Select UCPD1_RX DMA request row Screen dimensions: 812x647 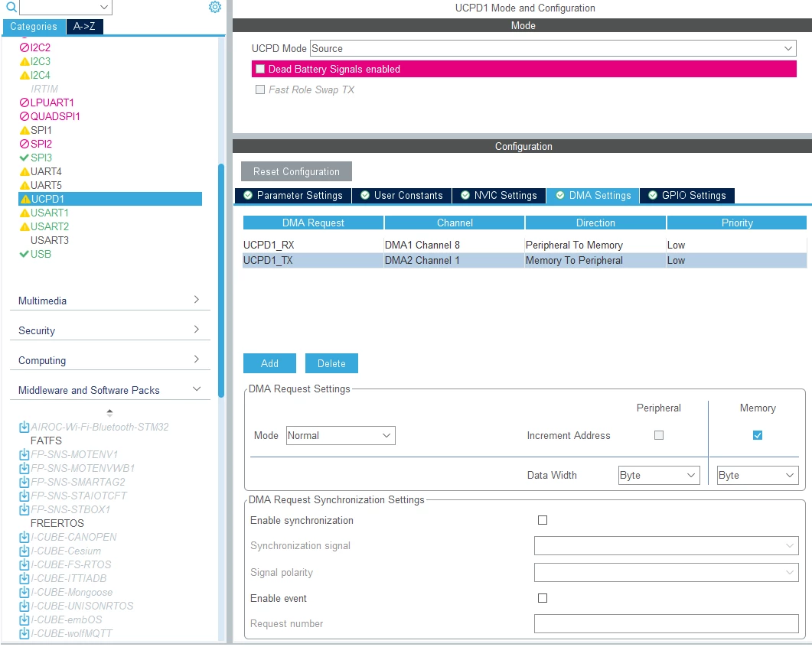click(524, 245)
